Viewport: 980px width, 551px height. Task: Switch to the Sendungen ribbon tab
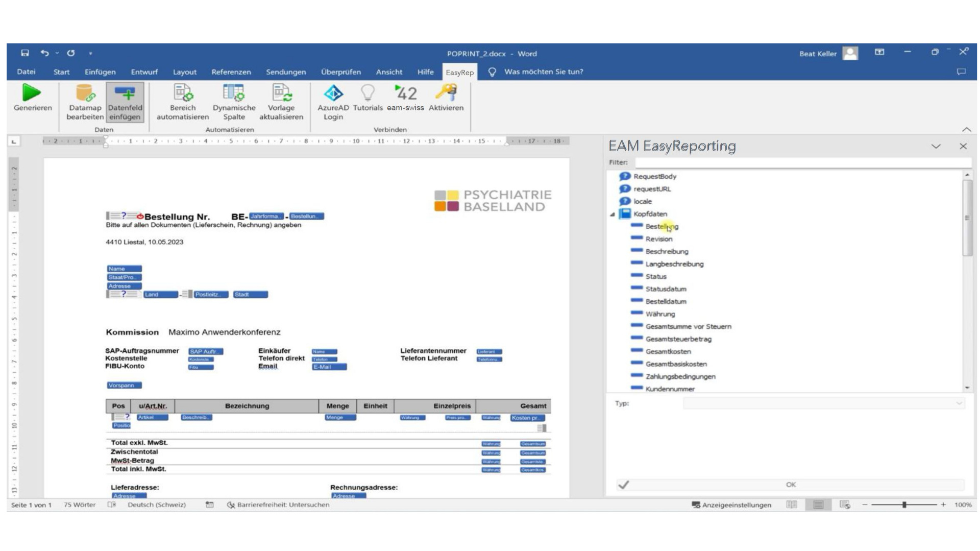coord(286,71)
